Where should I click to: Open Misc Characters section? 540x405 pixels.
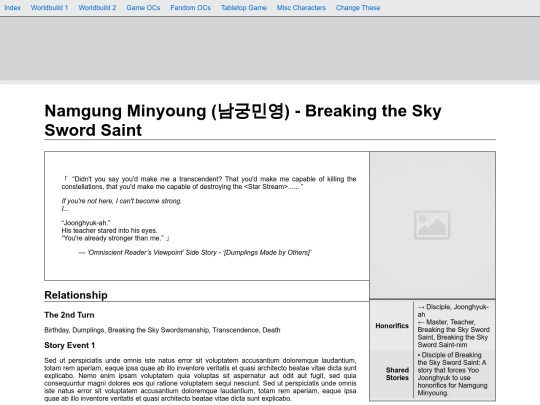[x=301, y=8]
